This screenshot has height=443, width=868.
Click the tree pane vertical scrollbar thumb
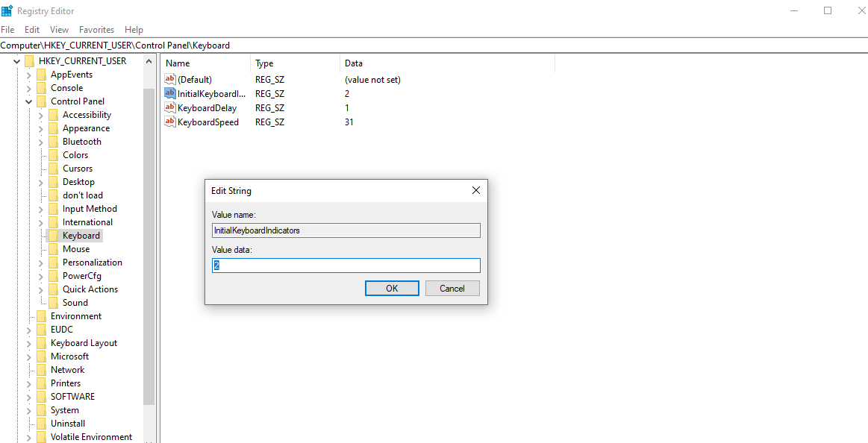(x=149, y=247)
